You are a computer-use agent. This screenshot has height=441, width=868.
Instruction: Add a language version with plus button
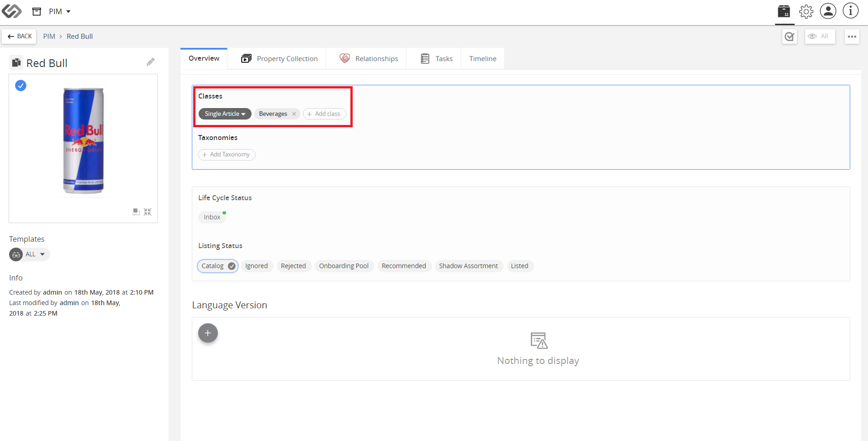point(208,333)
